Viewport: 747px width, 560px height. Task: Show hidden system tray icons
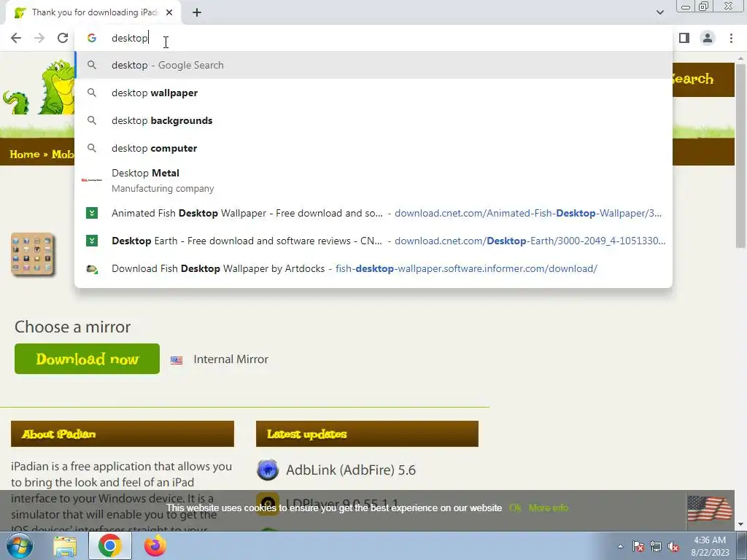[620, 546]
